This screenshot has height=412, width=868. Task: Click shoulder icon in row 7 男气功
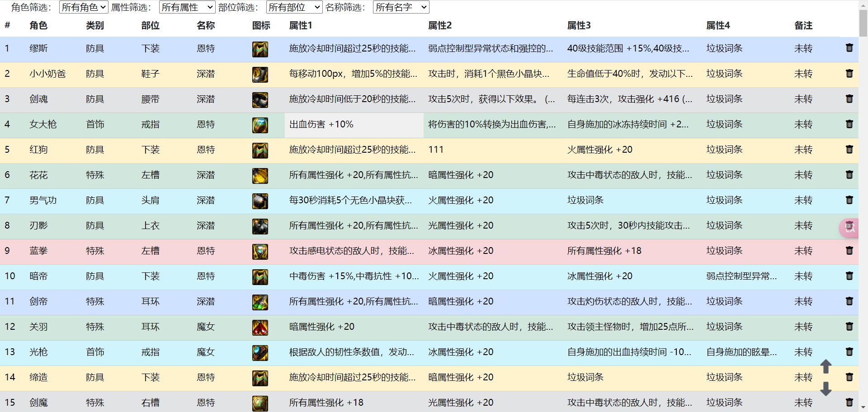coord(260,201)
